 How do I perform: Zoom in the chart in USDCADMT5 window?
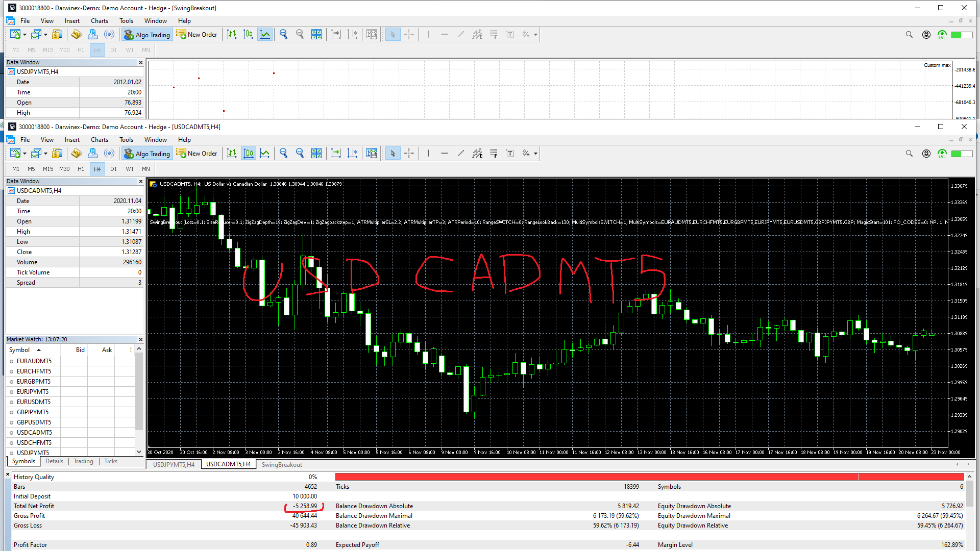[x=284, y=154]
